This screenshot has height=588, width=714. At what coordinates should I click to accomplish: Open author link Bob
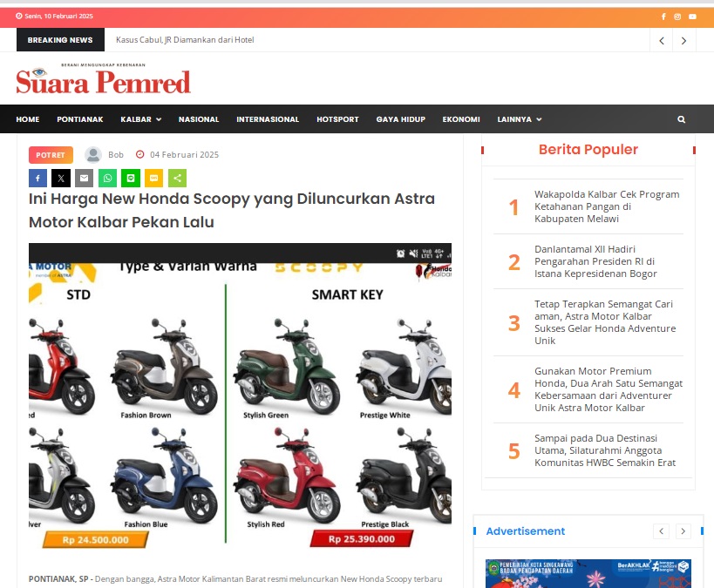(116, 155)
